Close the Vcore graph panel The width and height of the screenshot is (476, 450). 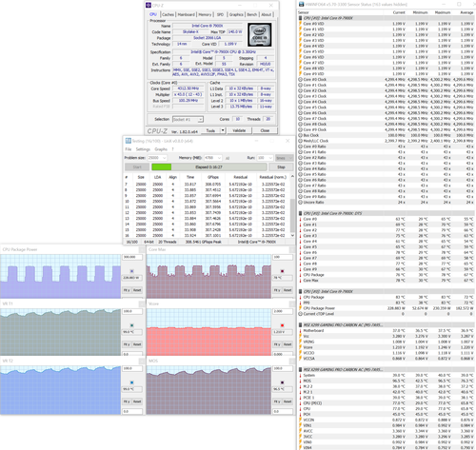[x=292, y=303]
